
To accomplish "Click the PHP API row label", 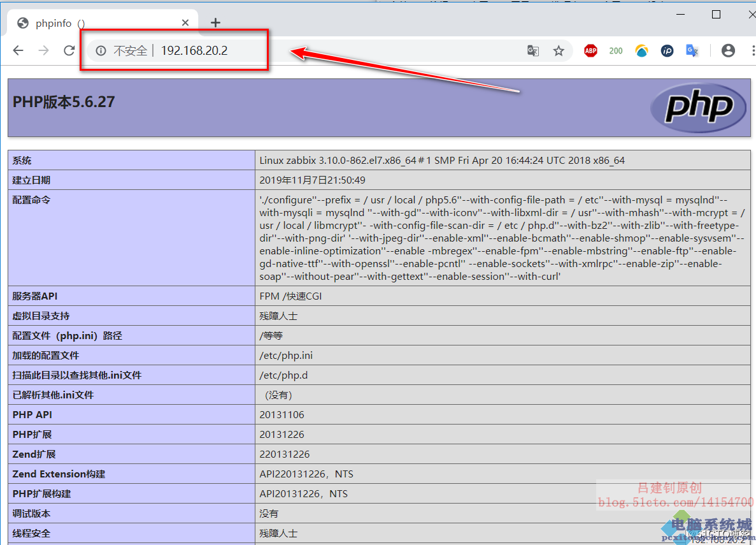I will pyautogui.click(x=32, y=415).
